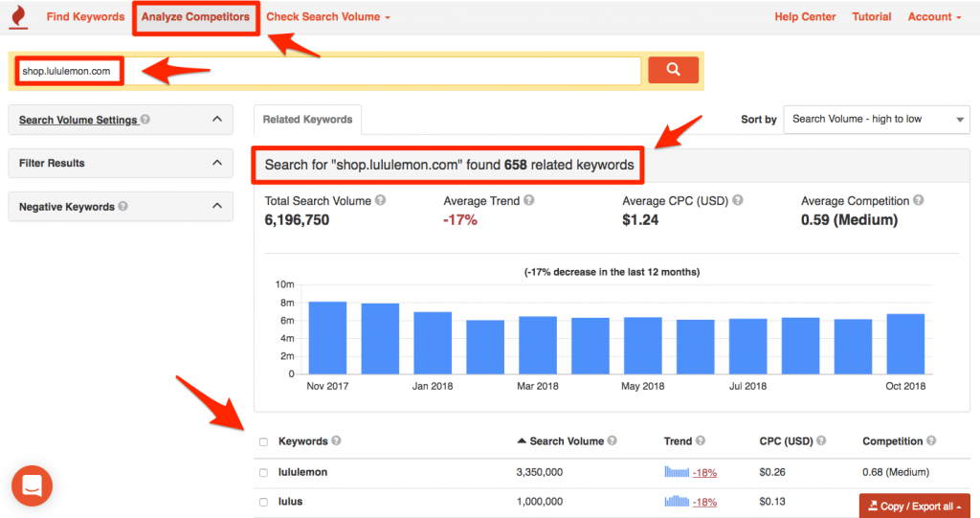980x518 pixels.
Task: Click the 0.59 (Medium) average competition
Action: (x=850, y=219)
